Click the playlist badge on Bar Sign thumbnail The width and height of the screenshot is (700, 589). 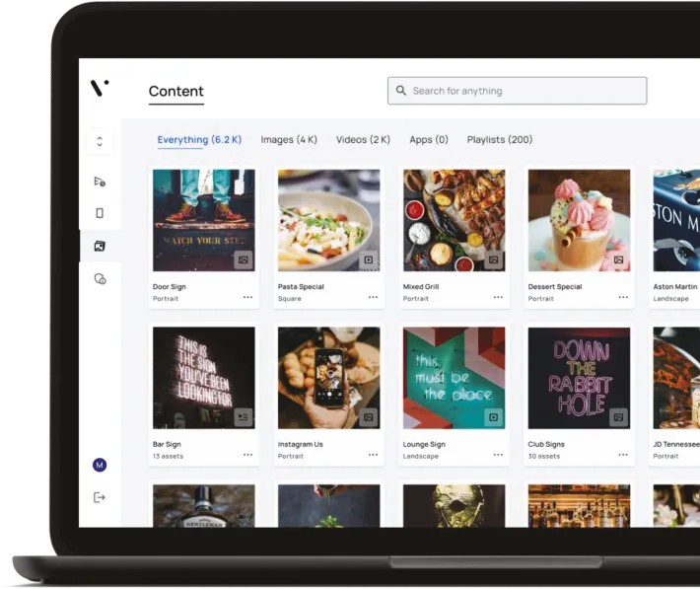243,417
